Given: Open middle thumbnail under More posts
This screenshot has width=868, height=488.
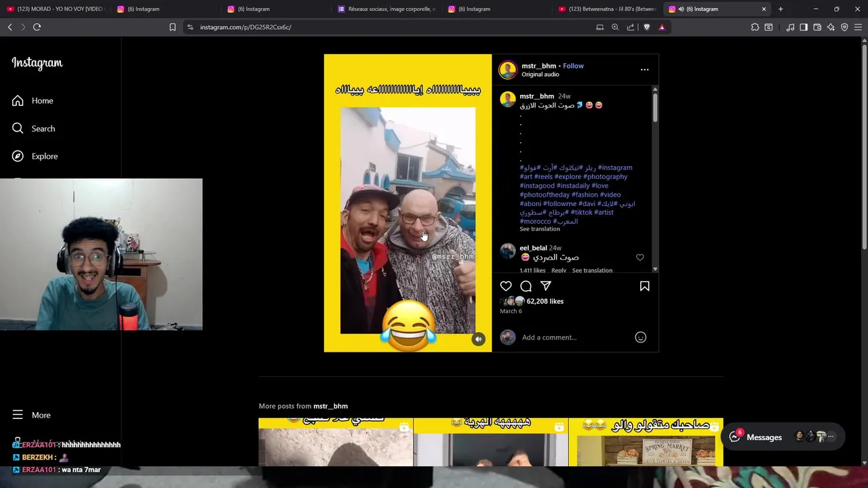Looking at the screenshot, I should 490,442.
